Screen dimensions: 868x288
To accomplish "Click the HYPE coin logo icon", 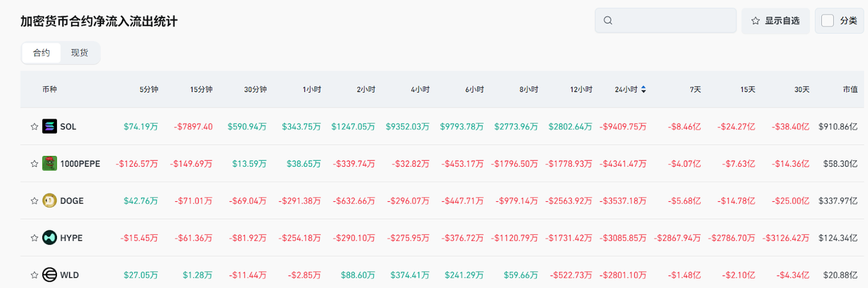I will 50,238.
